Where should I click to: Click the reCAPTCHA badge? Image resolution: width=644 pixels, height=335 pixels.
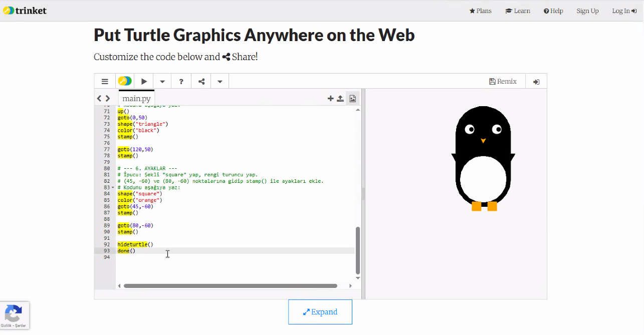[x=15, y=315]
